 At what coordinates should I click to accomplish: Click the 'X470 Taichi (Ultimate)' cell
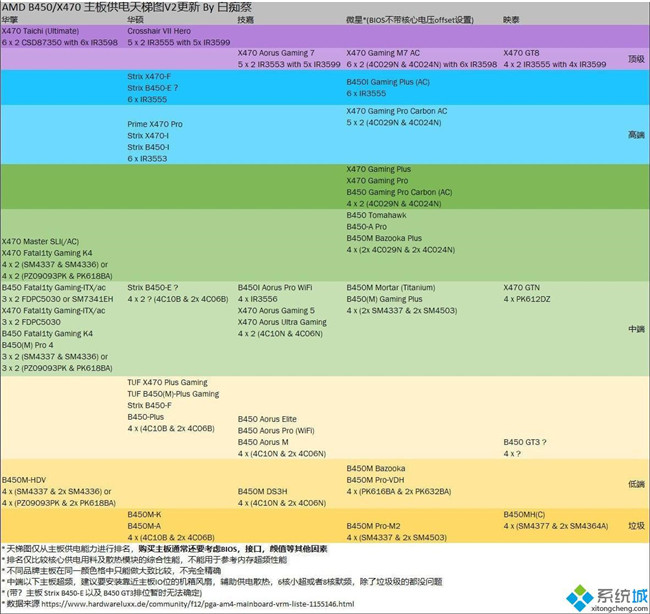coord(40,31)
